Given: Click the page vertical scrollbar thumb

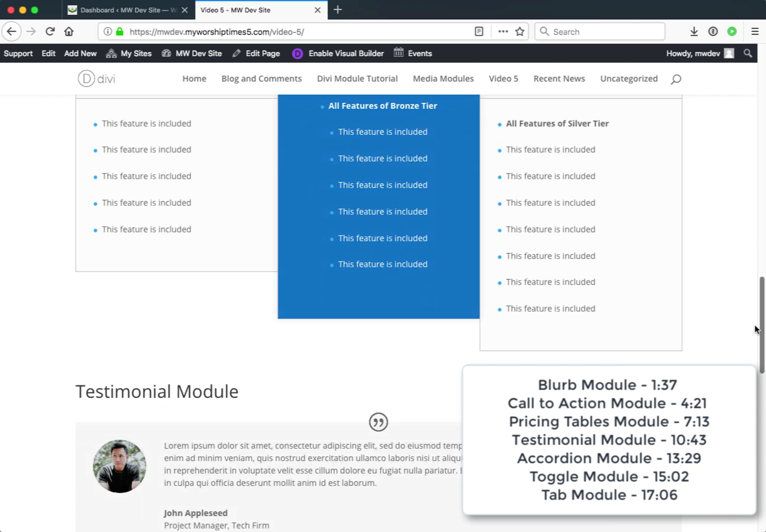Looking at the screenshot, I should (762, 325).
